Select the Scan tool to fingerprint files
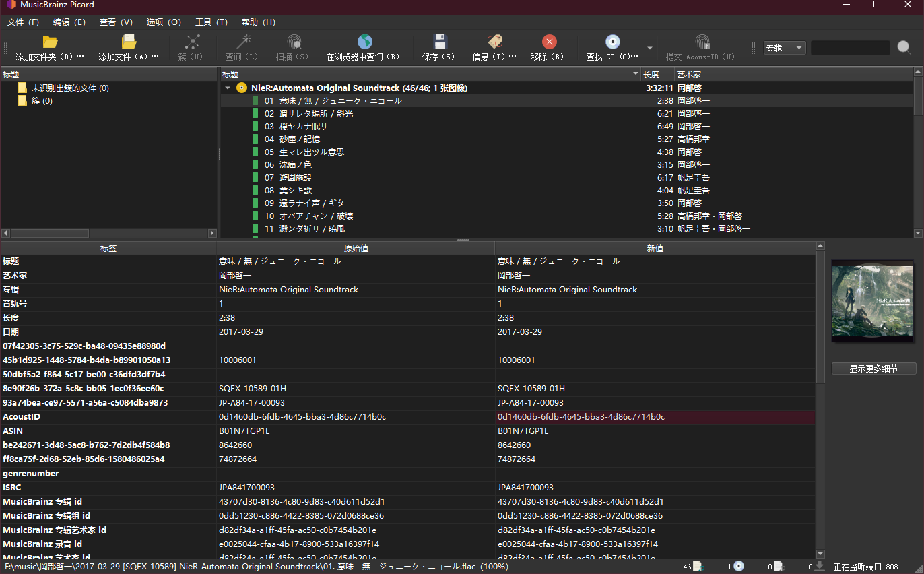Viewport: 924px width, 574px height. click(x=292, y=47)
